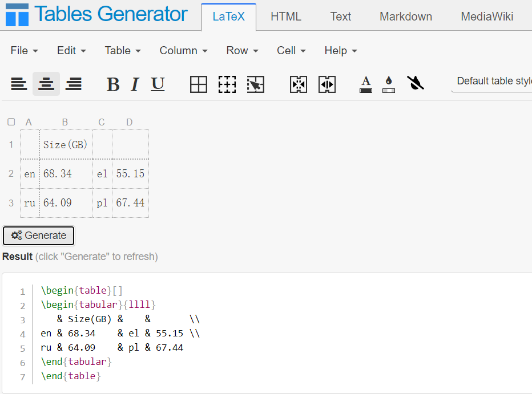This screenshot has height=394, width=532.
Task: Open the File dropdown menu
Action: pos(25,51)
